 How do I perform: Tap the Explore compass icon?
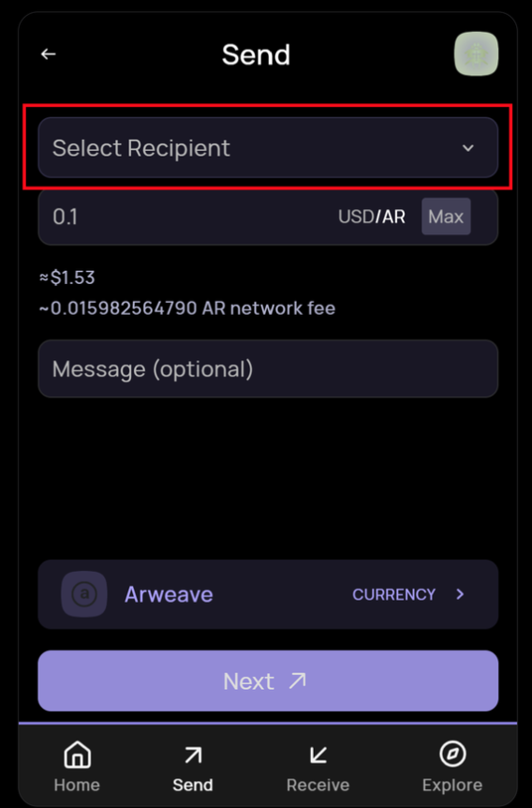point(452,754)
